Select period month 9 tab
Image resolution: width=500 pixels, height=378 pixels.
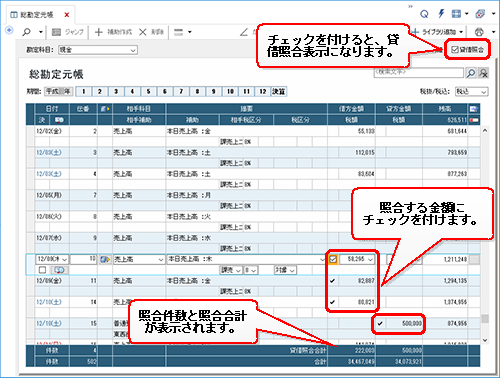click(214, 91)
